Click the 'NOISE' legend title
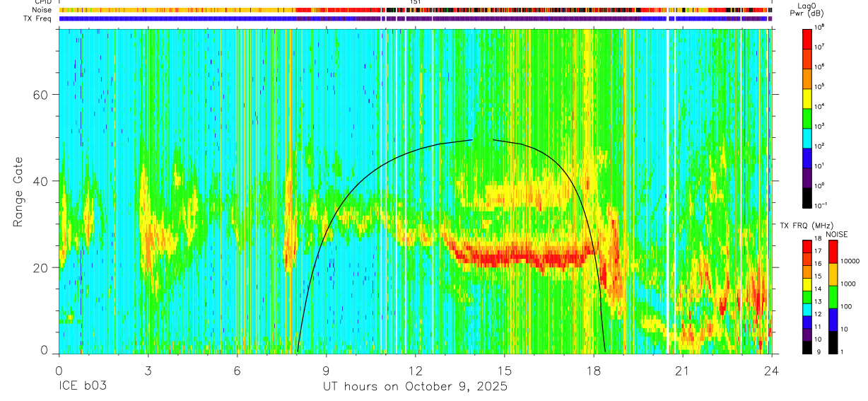The image size is (868, 401). (837, 234)
